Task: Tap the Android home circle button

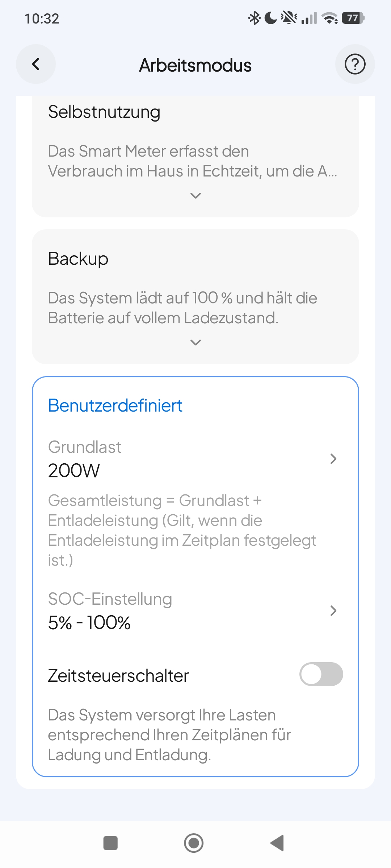Action: (x=194, y=843)
